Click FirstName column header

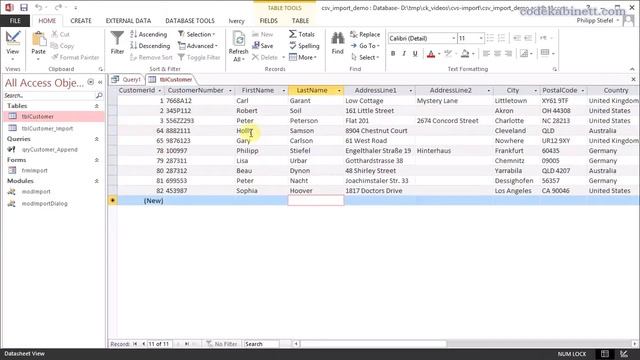pyautogui.click(x=258, y=90)
